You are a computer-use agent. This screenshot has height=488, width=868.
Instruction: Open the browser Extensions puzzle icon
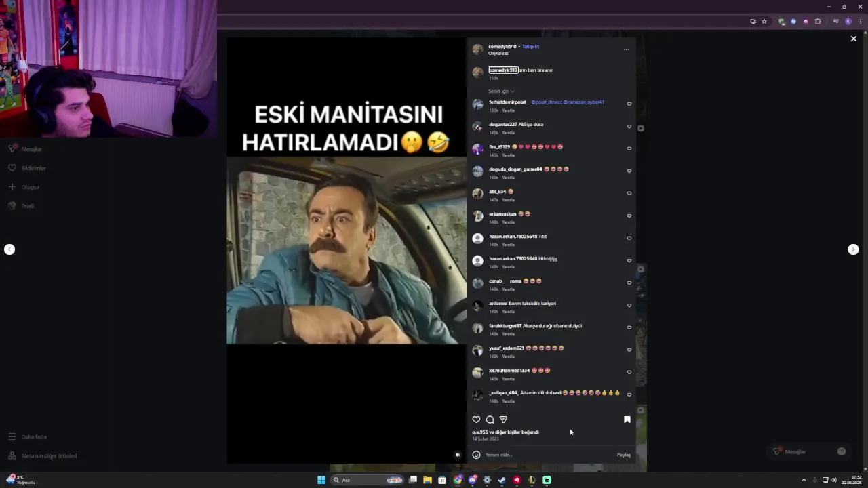818,21
